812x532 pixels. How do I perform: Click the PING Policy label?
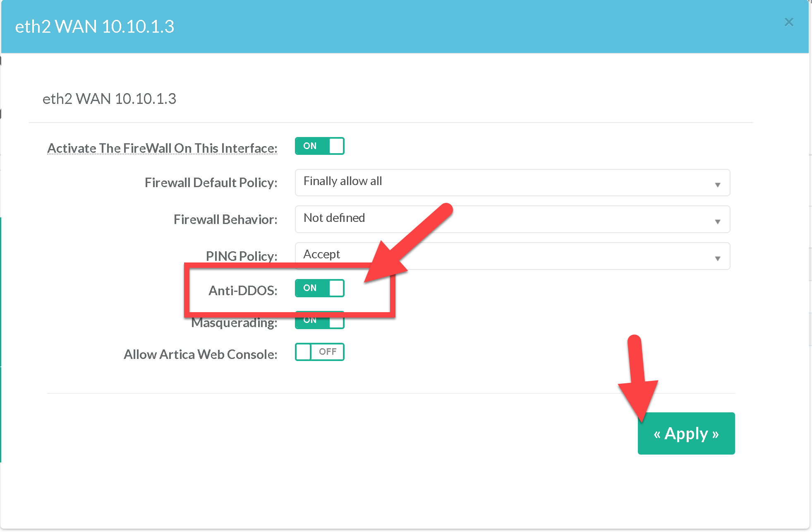coord(241,256)
